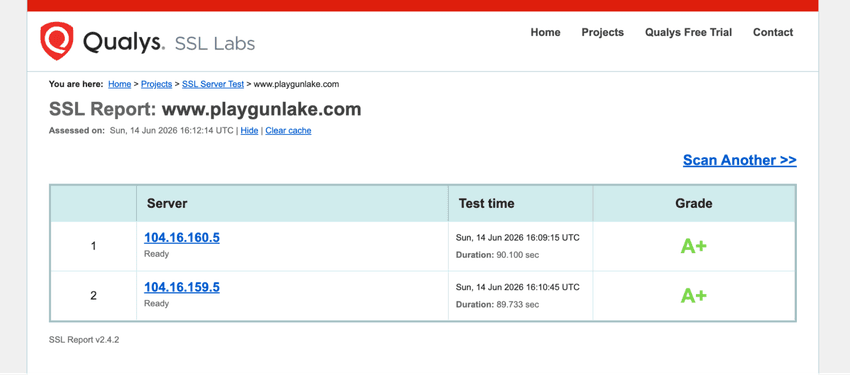Follow the Projects breadcrumb link

(156, 84)
